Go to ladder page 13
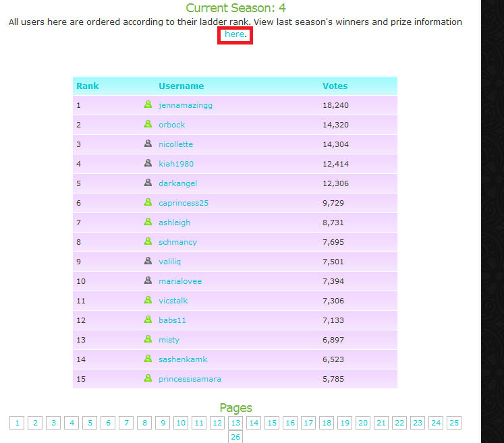The height and width of the screenshot is (443, 504). point(235,423)
